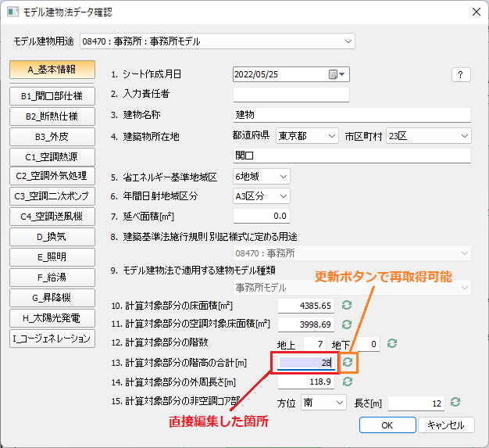
Task: Click refresh icon next to floor area 4385.65
Action: click(347, 305)
